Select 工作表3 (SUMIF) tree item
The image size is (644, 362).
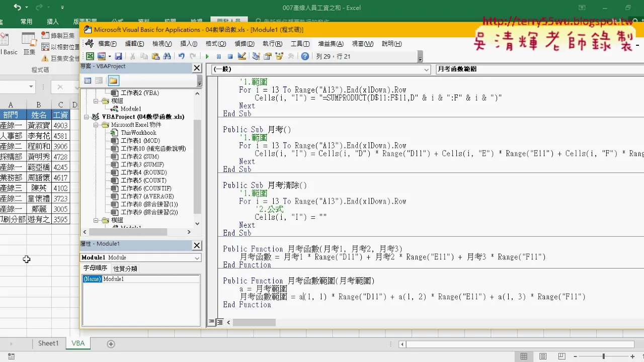[142, 164]
